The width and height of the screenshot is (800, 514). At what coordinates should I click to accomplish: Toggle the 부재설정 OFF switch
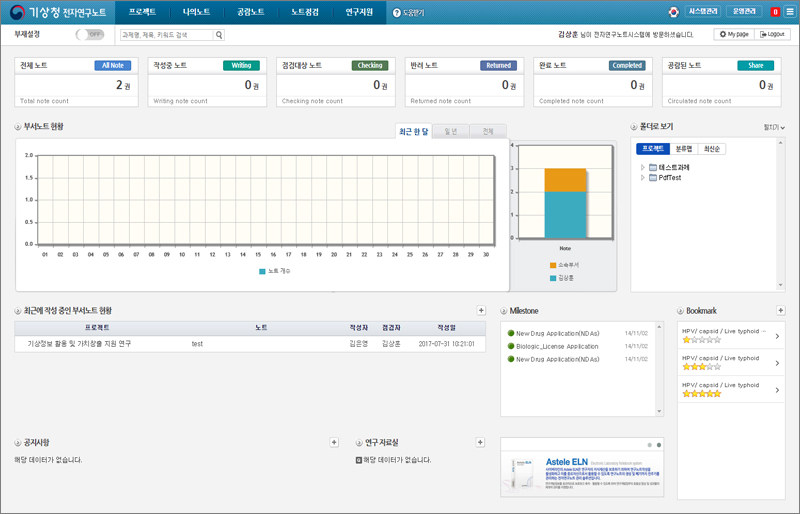(x=90, y=34)
